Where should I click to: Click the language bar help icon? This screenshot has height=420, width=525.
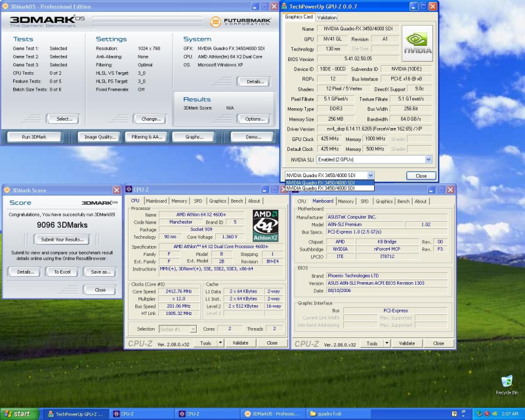coord(454,414)
